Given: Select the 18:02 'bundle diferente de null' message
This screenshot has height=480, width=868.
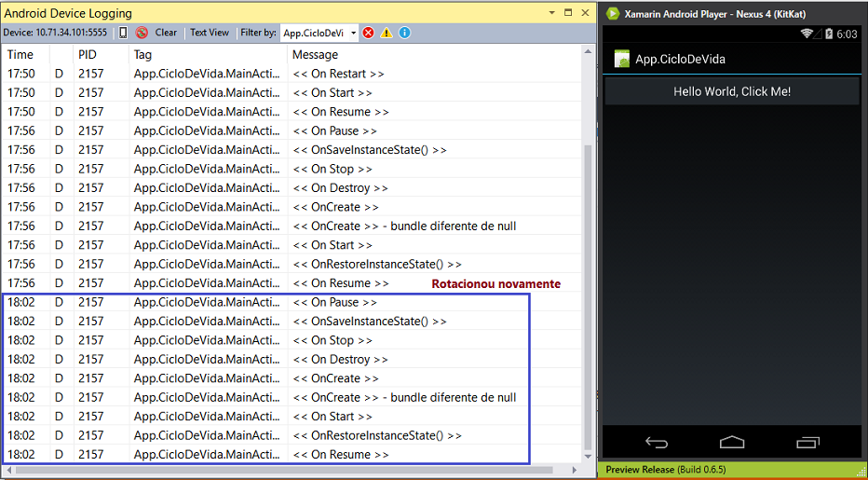Looking at the screenshot, I should pos(404,397).
